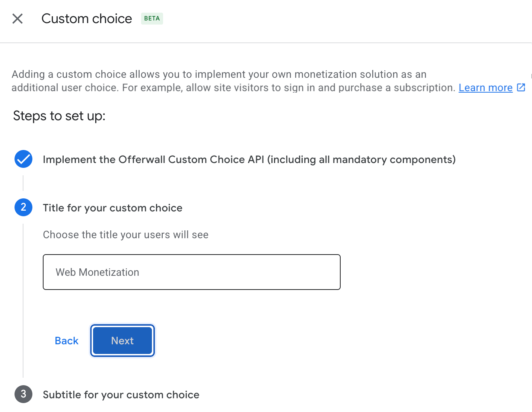Expand the Subtitle for your custom choice step
Image resolution: width=532 pixels, height=412 pixels.
(121, 394)
